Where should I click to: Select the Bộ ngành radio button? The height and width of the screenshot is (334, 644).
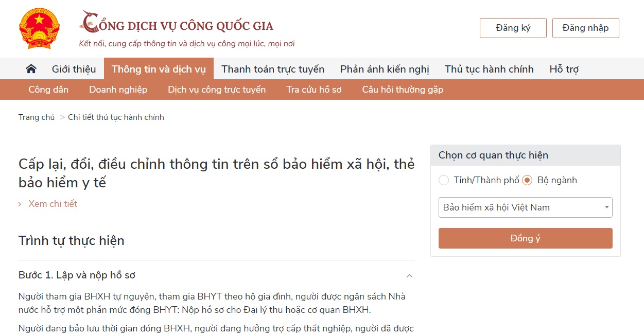(x=527, y=180)
